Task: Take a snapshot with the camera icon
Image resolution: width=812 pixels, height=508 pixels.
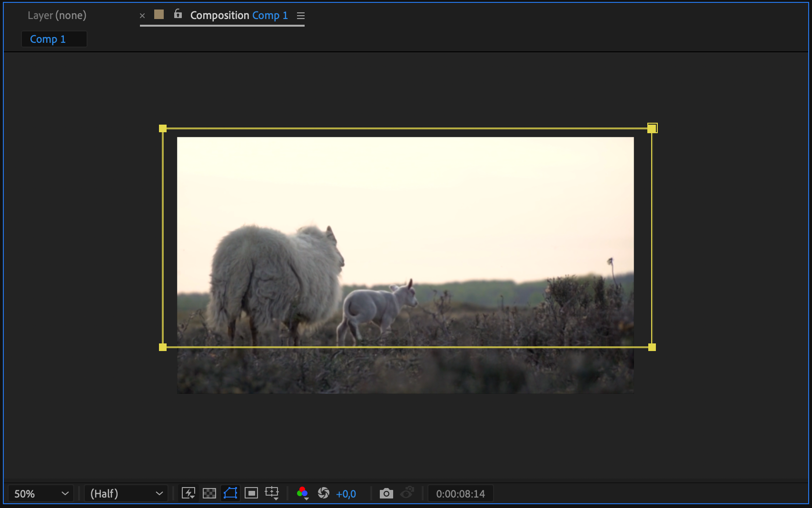Action: click(x=386, y=493)
